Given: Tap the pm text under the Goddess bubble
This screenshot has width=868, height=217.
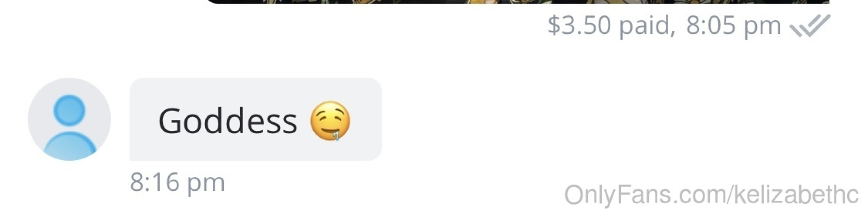Looking at the screenshot, I should click(x=206, y=184).
